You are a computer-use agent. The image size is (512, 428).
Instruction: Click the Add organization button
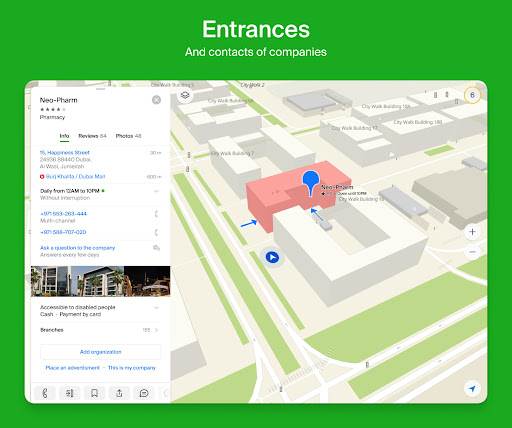[x=100, y=352]
